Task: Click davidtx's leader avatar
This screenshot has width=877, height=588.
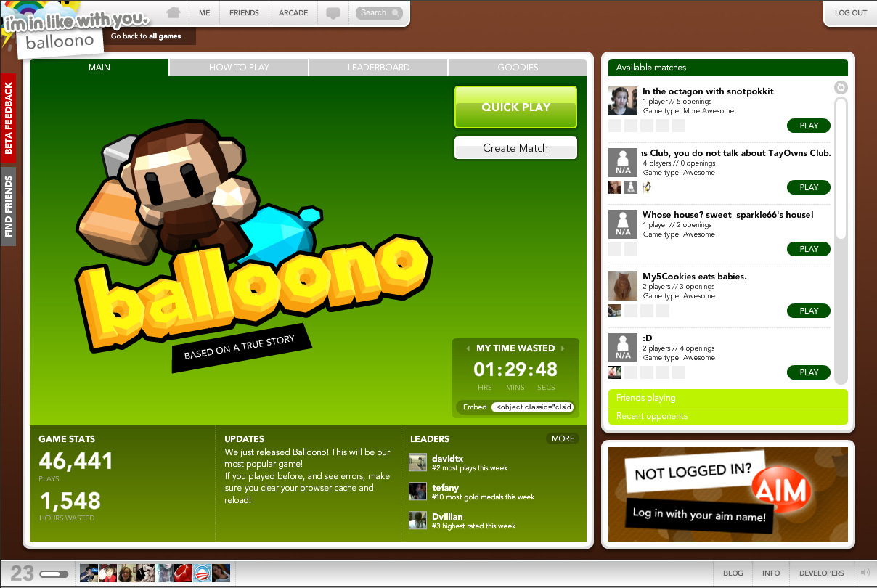Action: tap(417, 462)
